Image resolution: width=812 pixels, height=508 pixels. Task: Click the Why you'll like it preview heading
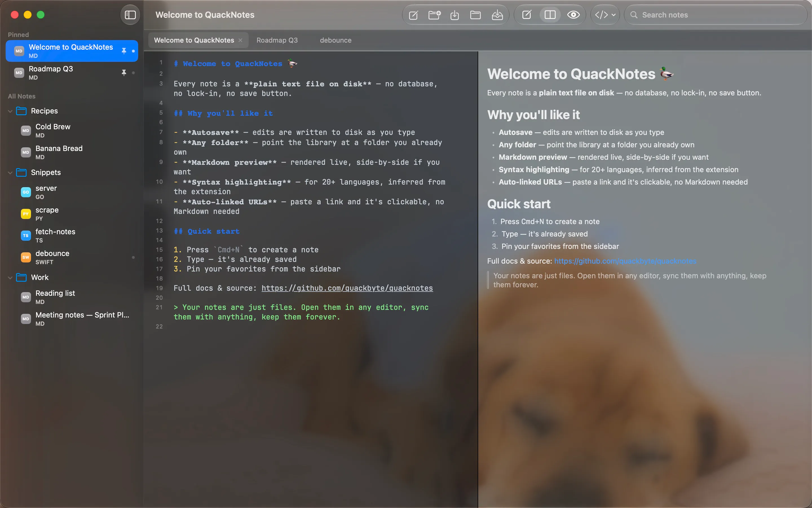[533, 115]
